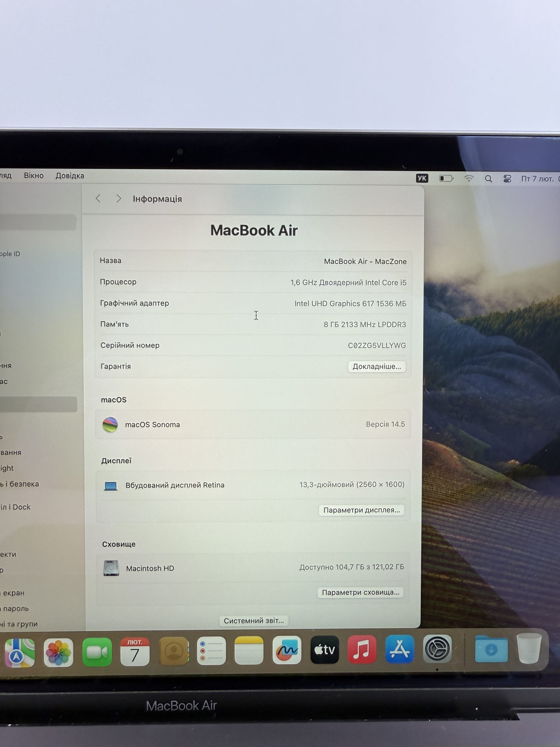Viewport: 560px width, 747px height.
Task: Open Maps from the Dock
Action: coord(20,653)
